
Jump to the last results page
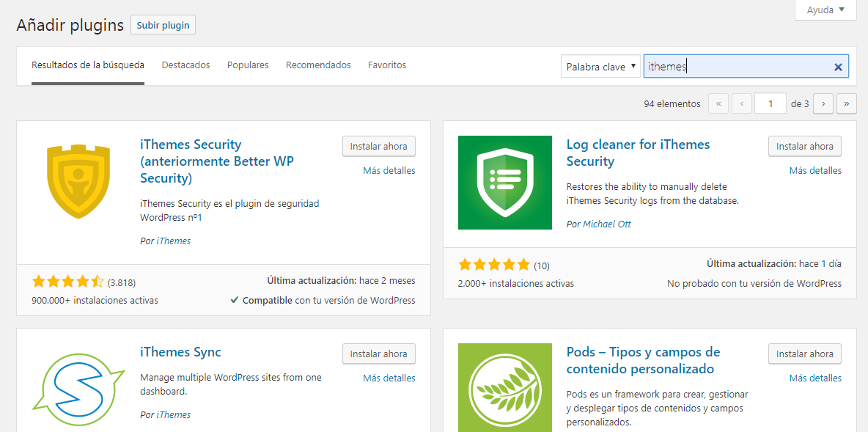click(x=847, y=103)
